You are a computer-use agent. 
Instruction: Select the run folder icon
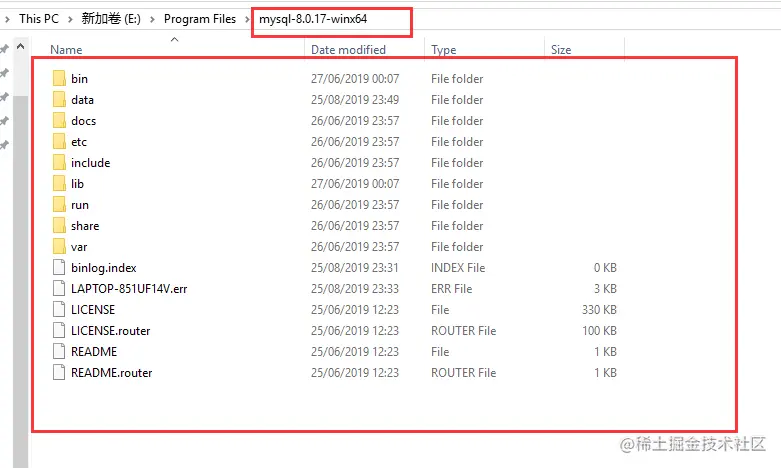pyautogui.click(x=59, y=205)
